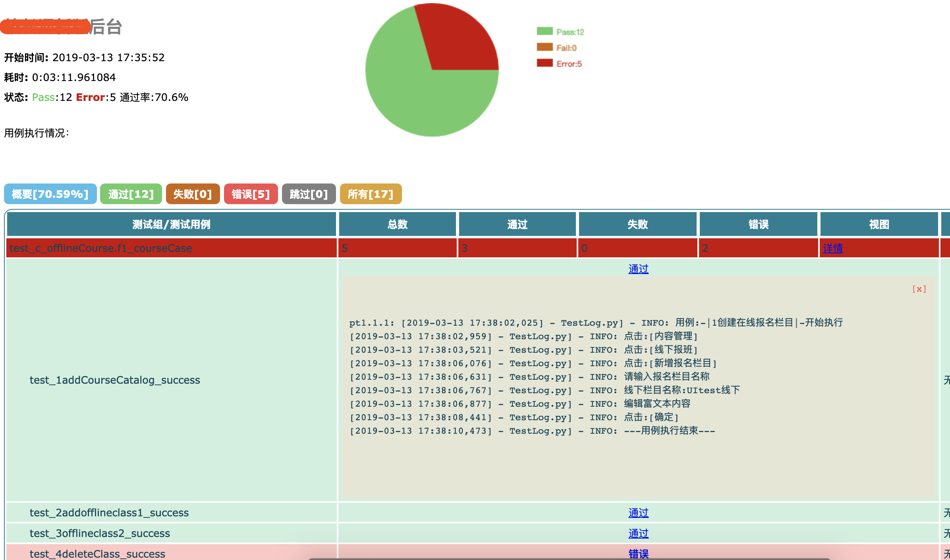950x560 pixels.
Task: Click the 测试组/测试用例 column header
Action: 171,224
